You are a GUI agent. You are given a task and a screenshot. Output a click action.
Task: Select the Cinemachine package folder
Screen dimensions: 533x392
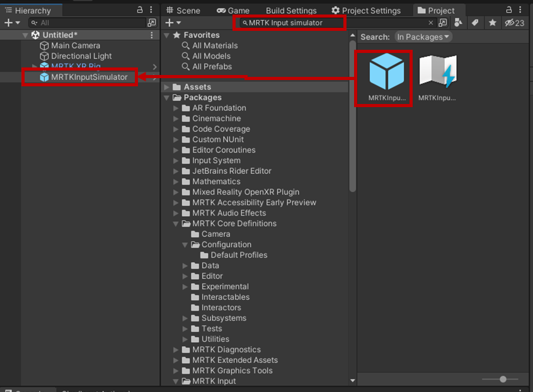(212, 118)
